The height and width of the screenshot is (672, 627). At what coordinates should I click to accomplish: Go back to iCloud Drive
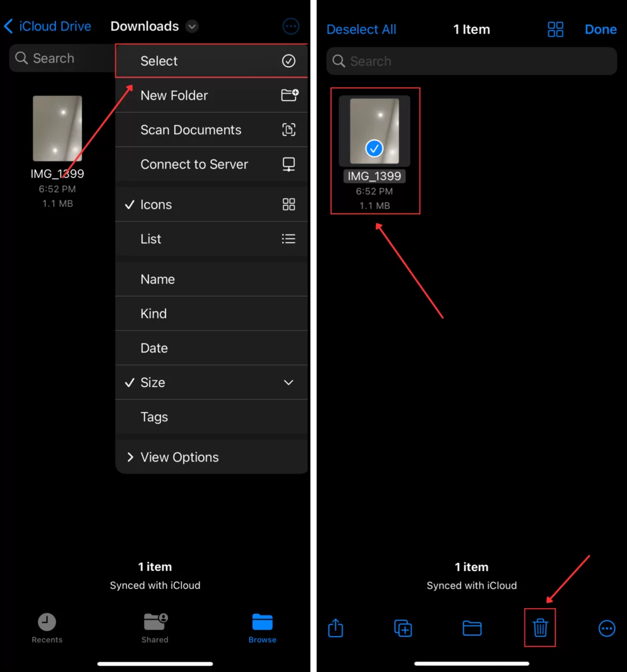48,26
